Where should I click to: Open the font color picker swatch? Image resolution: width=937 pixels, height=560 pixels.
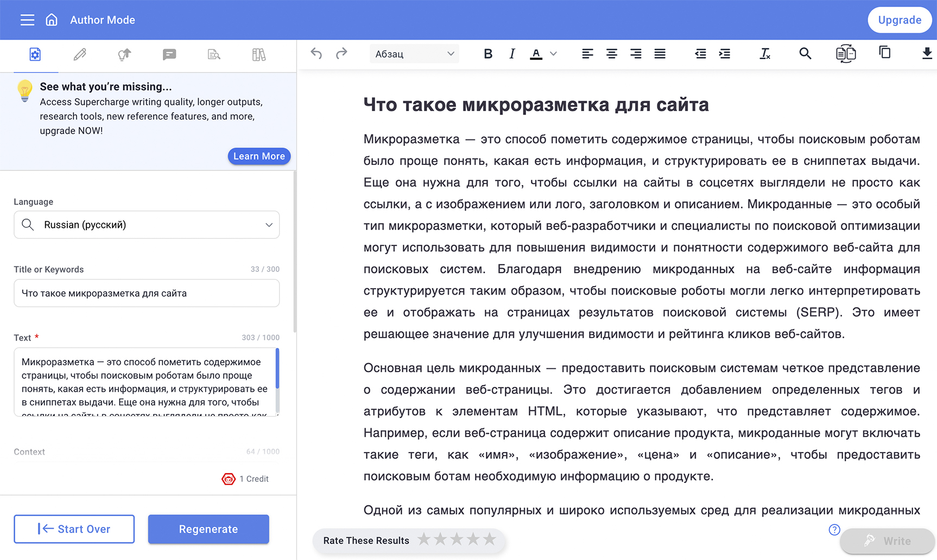[x=536, y=53]
